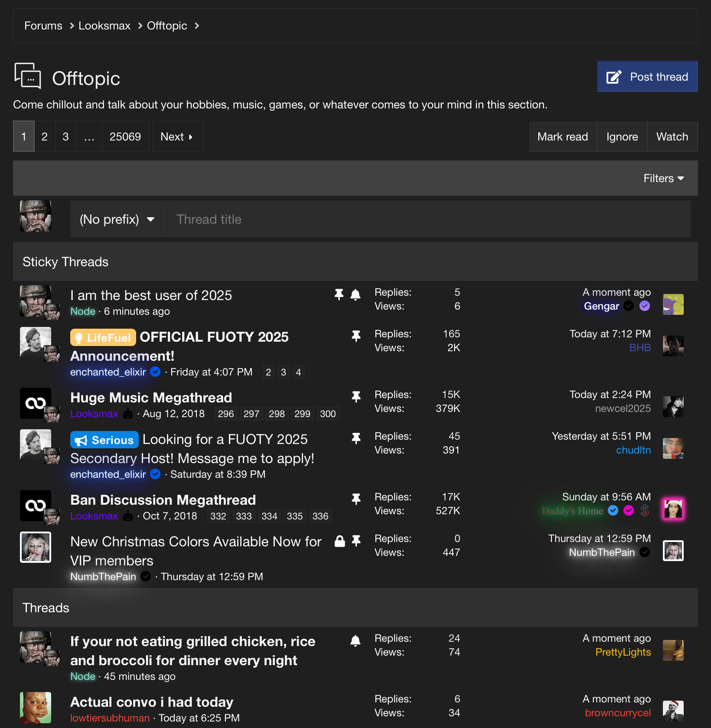Click the lock icon on Christmas Colors thread

coord(340,541)
